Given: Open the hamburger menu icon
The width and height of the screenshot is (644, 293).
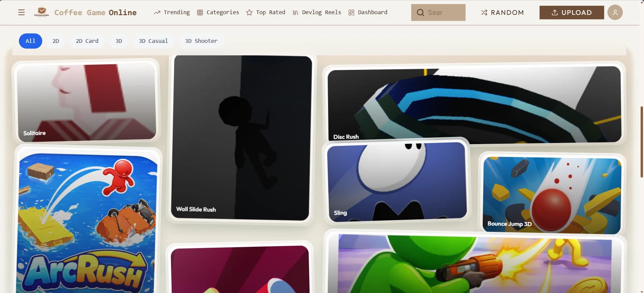Looking at the screenshot, I should (x=21, y=12).
